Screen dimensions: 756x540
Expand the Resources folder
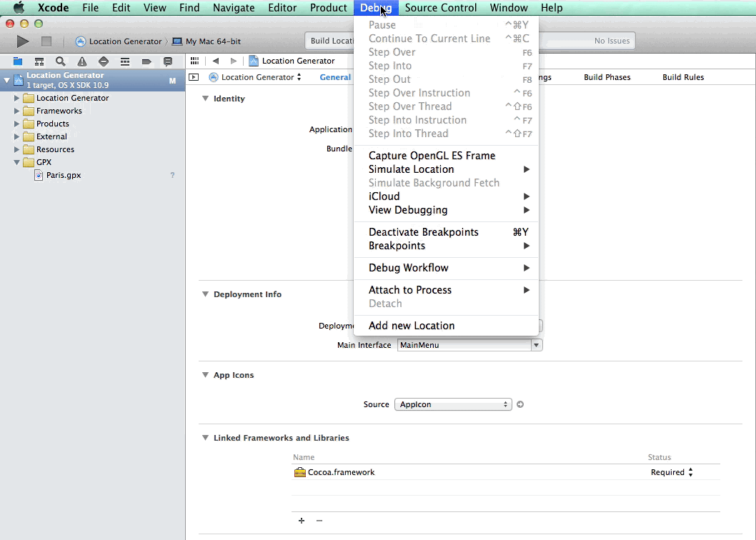pyautogui.click(x=16, y=149)
